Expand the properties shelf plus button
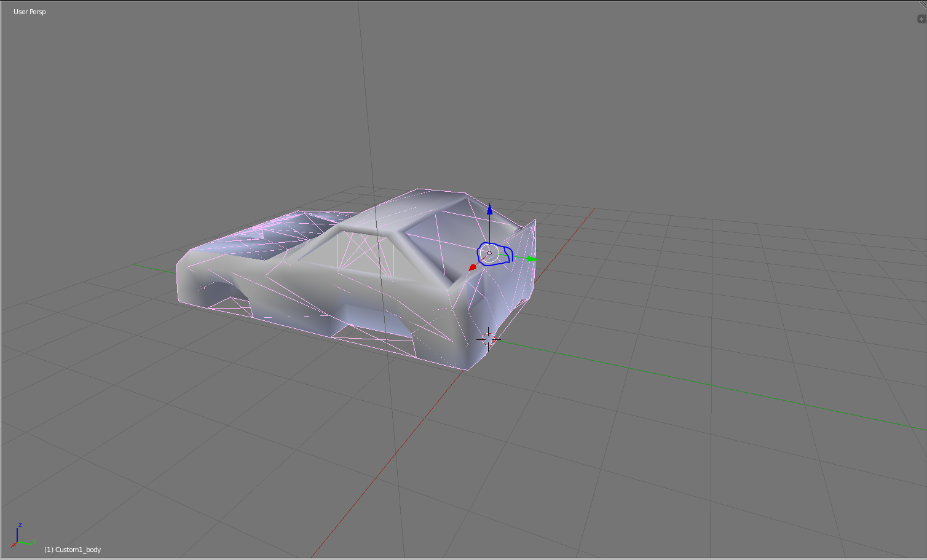The height and width of the screenshot is (560, 927). point(921,19)
